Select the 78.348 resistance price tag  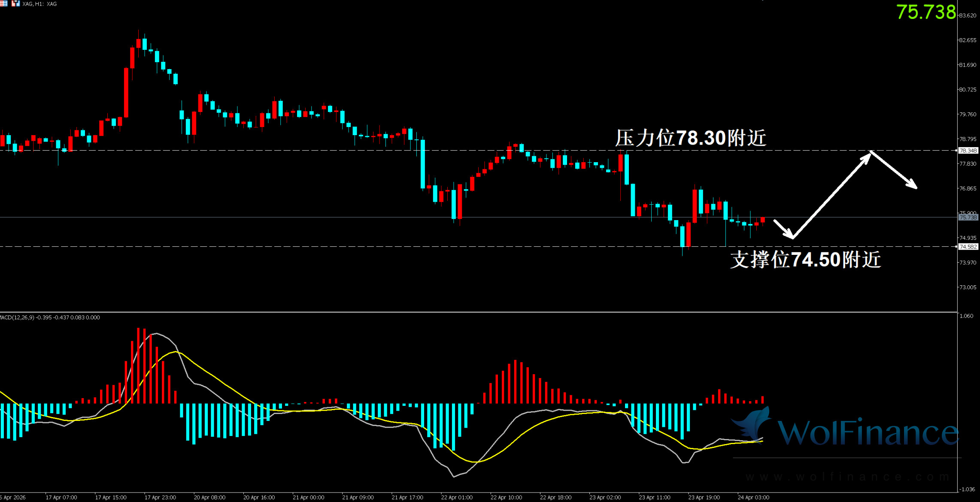tap(968, 151)
